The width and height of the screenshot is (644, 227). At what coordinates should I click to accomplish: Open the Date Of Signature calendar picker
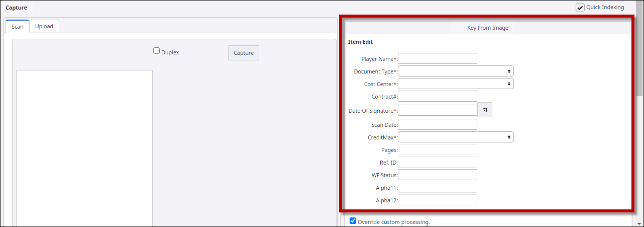[x=485, y=110]
